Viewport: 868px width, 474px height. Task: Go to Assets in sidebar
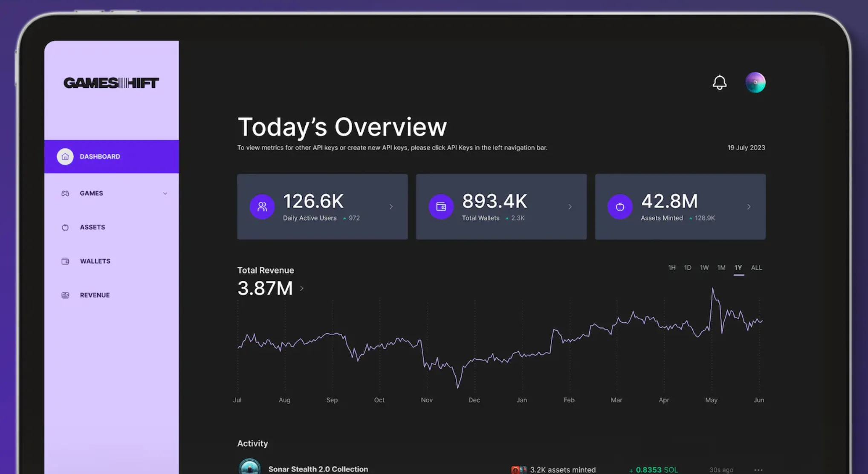(92, 227)
